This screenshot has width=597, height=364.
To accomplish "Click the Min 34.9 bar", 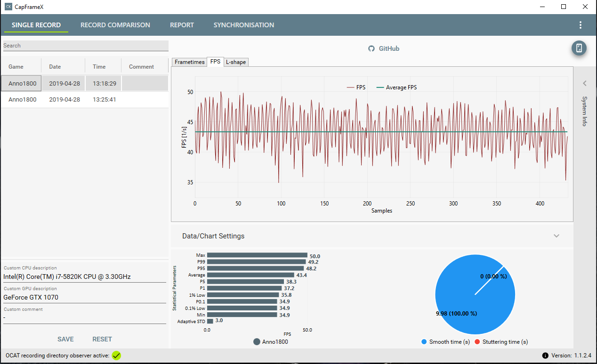I will (x=242, y=315).
